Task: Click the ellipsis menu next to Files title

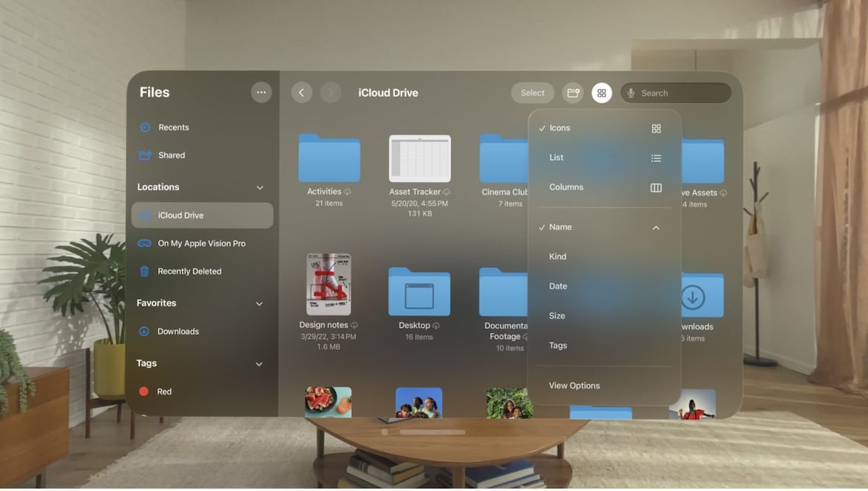Action: pyautogui.click(x=261, y=92)
